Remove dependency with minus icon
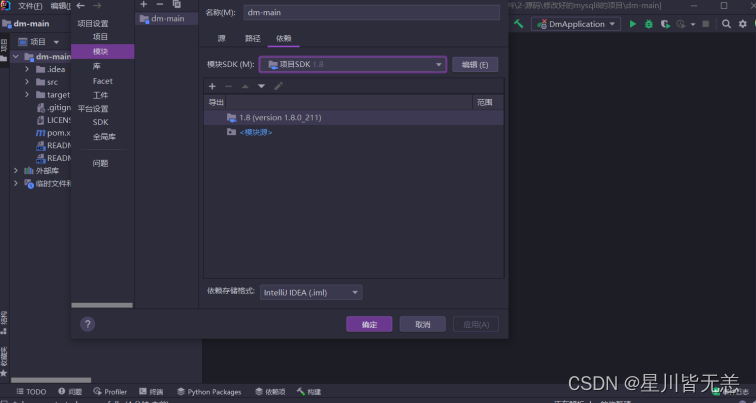This screenshot has height=403, width=756. [x=229, y=86]
